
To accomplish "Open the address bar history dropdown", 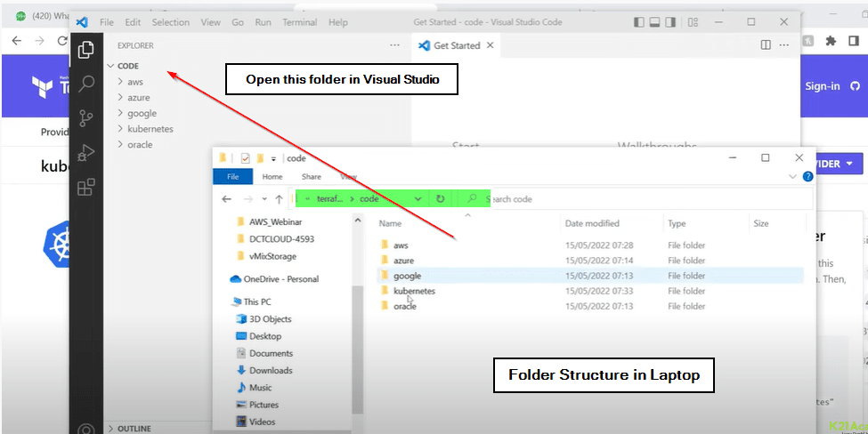I will (418, 198).
